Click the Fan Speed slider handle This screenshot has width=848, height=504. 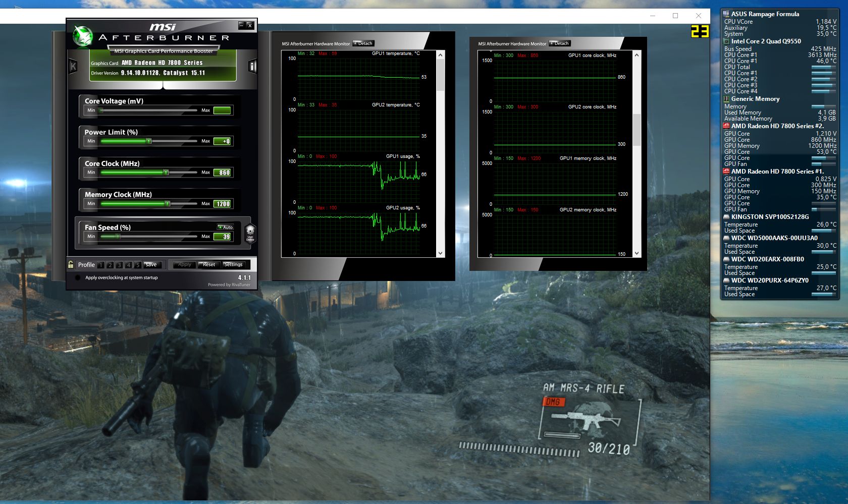[x=118, y=236]
